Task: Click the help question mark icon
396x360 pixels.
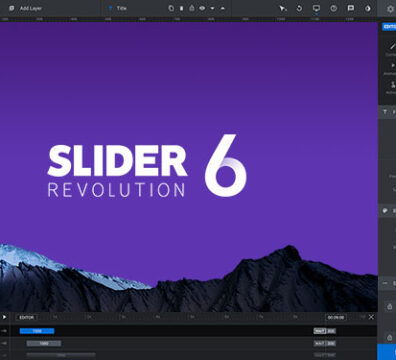Action: (x=333, y=8)
